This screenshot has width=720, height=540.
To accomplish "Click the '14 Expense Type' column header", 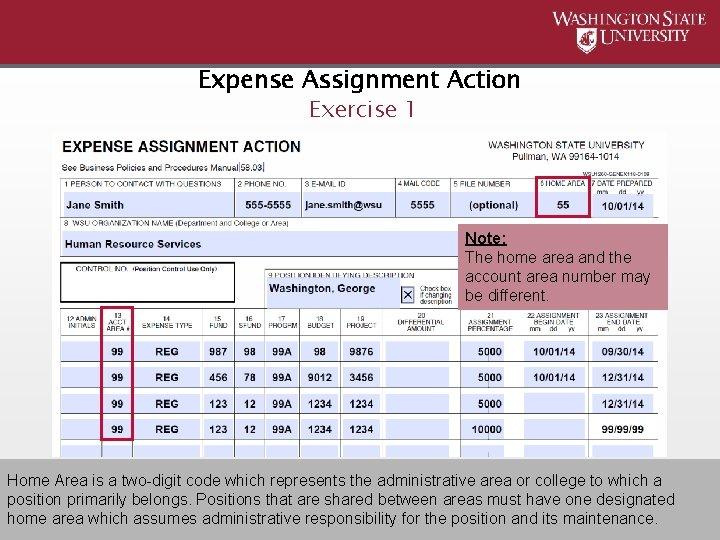I will (167, 322).
